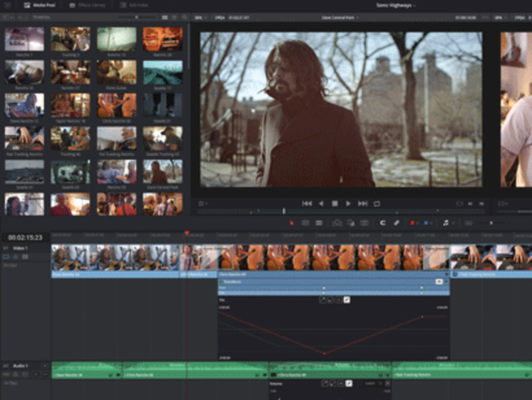Screen dimensions: 532x400
Task: Click the red playhead on timeline ruler
Action: coord(186,233)
